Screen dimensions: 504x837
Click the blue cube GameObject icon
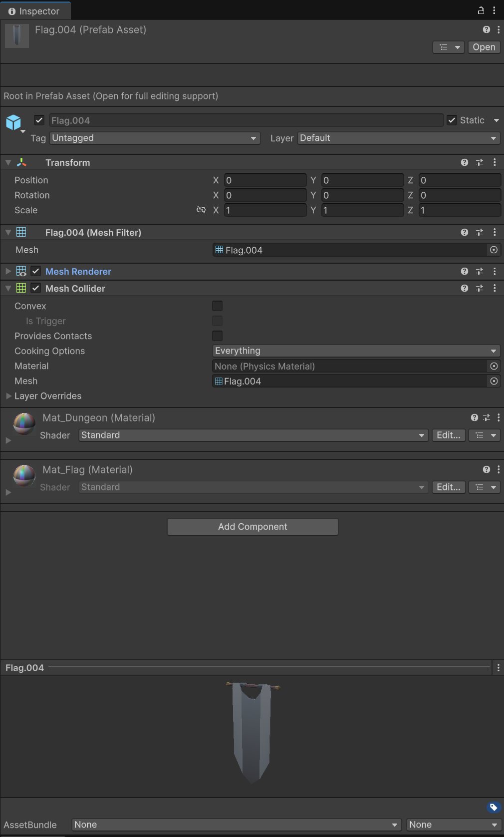click(13, 122)
